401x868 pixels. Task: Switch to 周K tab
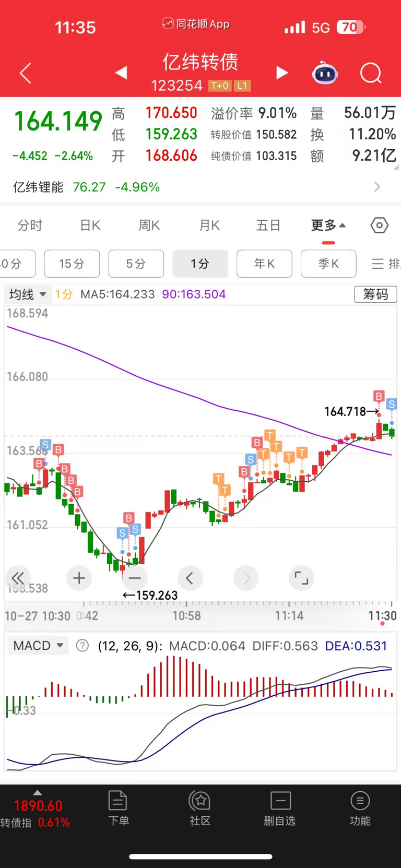click(149, 225)
